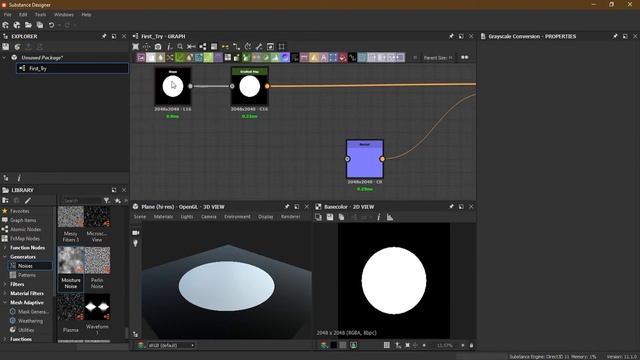Click the Gradient Map orange output connector
The width and height of the screenshot is (640, 360).
tap(267, 86)
